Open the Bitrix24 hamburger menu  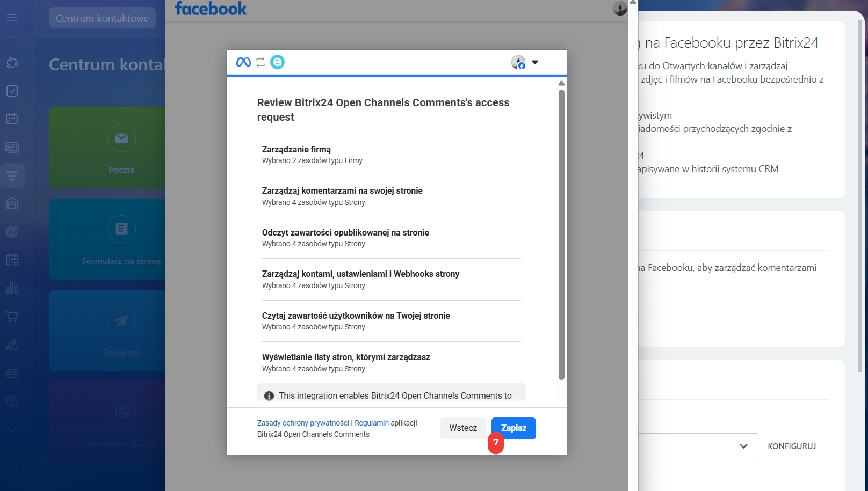[x=12, y=18]
